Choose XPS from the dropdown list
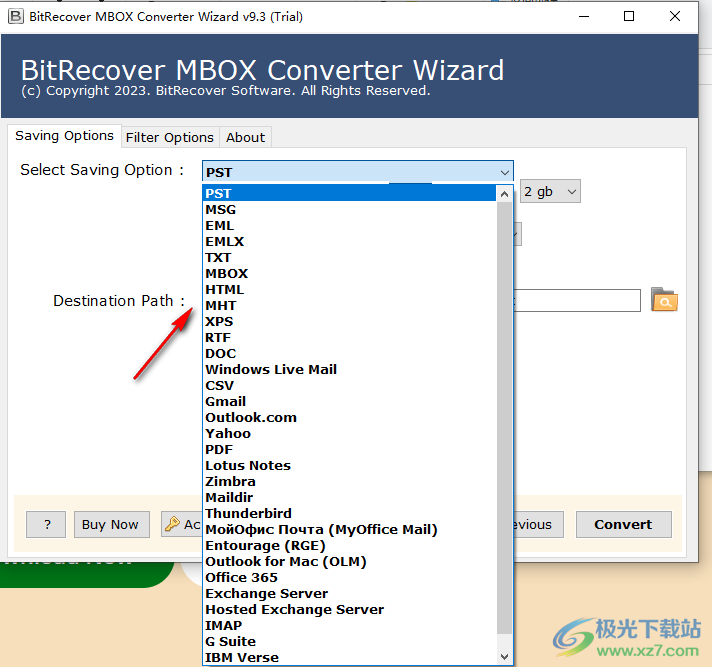The height and width of the screenshot is (667, 712). click(349, 321)
